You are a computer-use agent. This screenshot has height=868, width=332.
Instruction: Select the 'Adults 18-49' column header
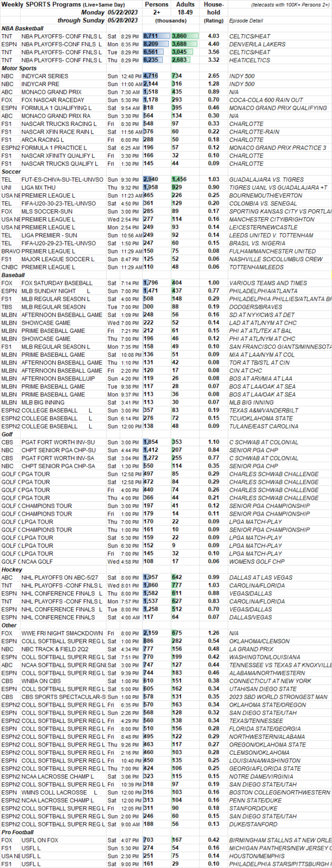185,8
